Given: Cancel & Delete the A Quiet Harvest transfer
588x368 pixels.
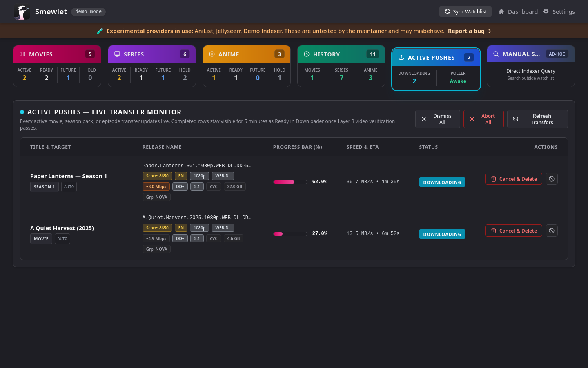Looking at the screenshot, I should [x=514, y=231].
